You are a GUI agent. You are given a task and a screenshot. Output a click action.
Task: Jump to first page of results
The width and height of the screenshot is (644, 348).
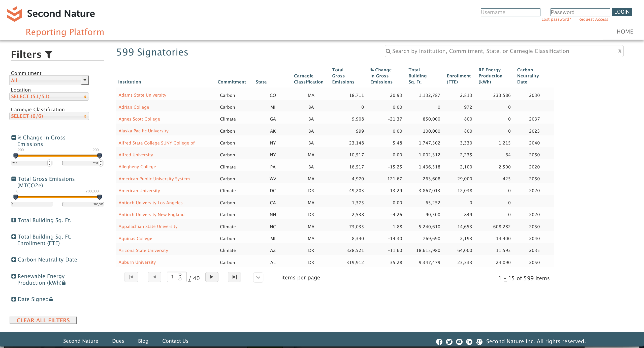131,277
